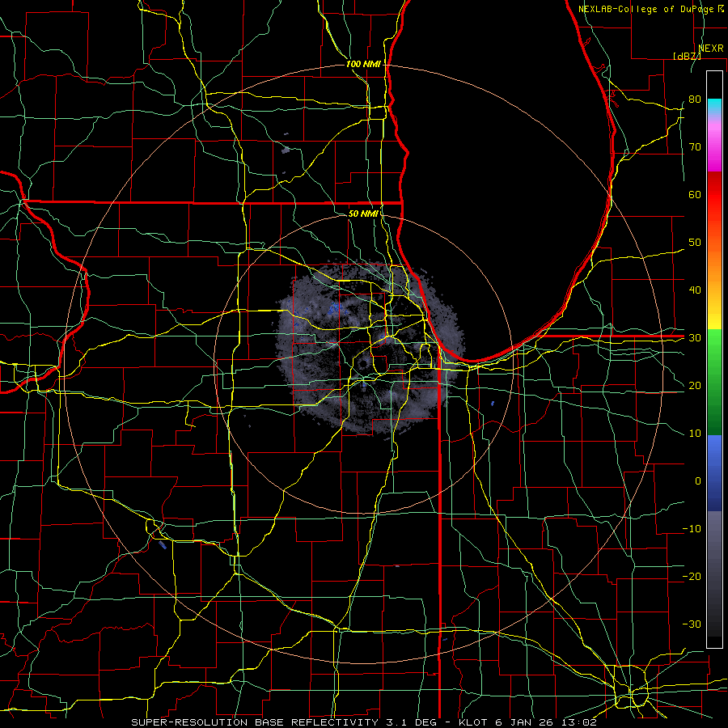Click the -10 value on dBZ scale
The width and height of the screenshot is (728, 728).
tap(692, 529)
